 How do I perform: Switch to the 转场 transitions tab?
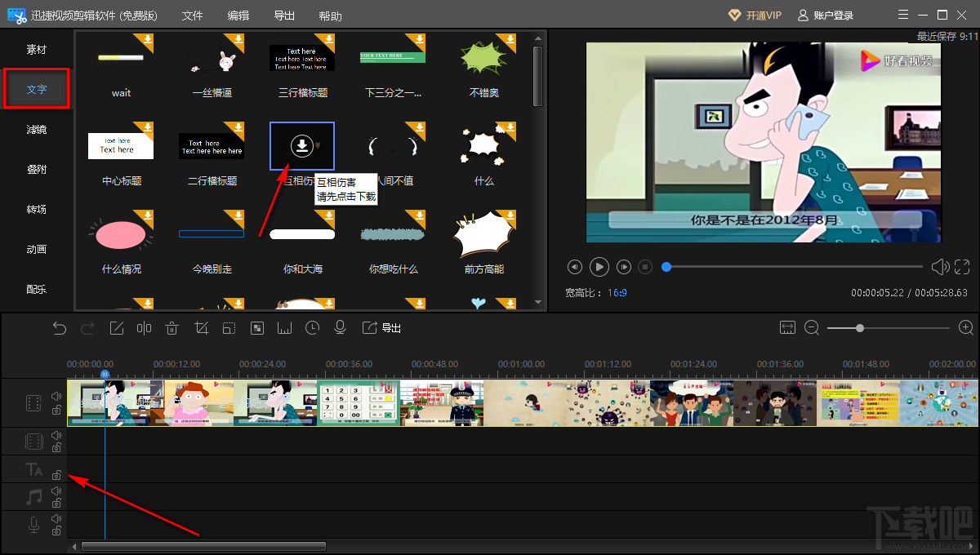[37, 210]
